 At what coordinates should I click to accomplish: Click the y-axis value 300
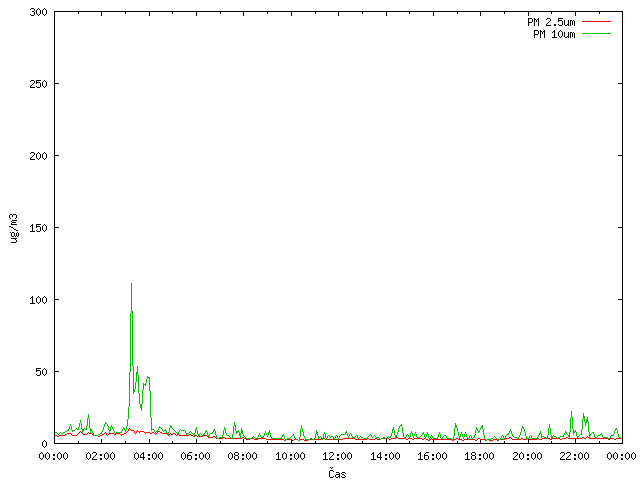click(x=38, y=12)
